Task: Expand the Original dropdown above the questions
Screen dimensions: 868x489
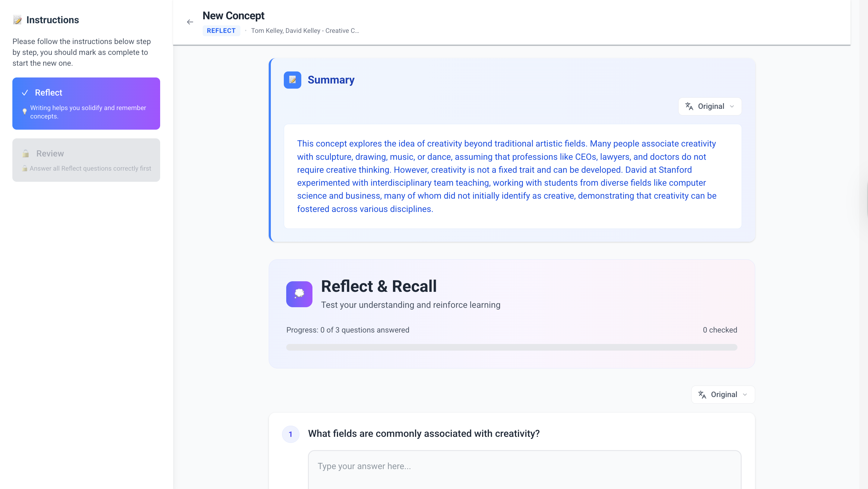Action: pyautogui.click(x=723, y=394)
